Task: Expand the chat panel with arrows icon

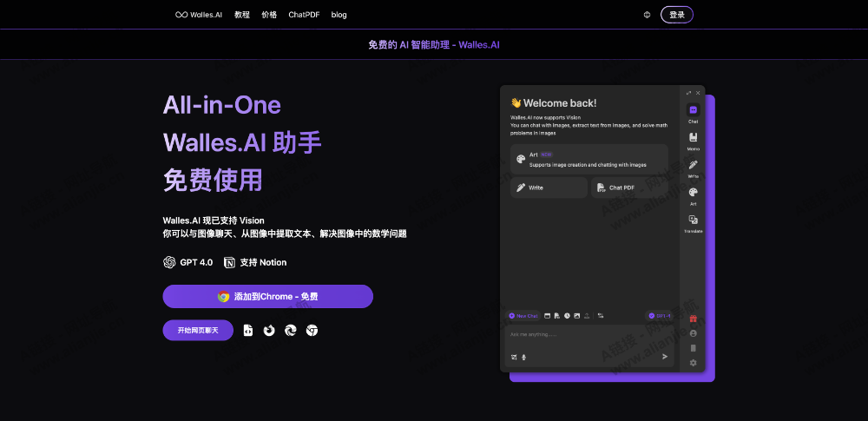Action: click(x=688, y=93)
